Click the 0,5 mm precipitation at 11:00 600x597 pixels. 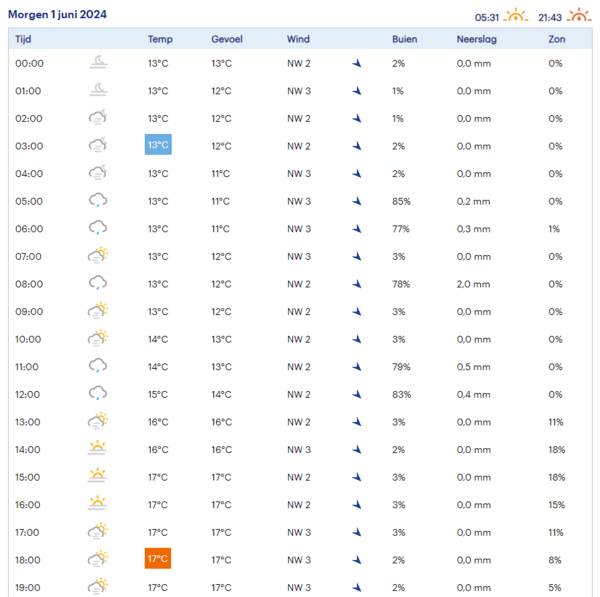(473, 367)
